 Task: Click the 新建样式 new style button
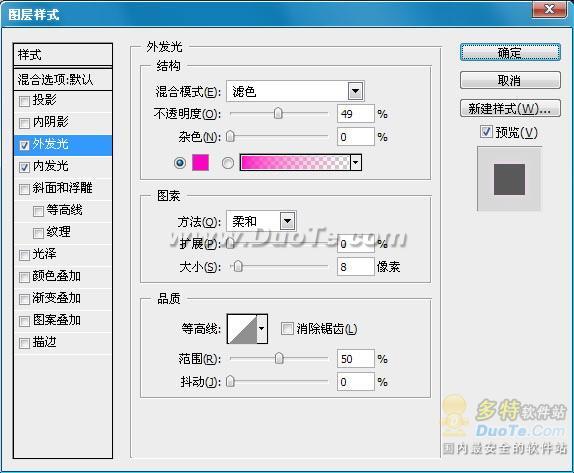tap(510, 108)
